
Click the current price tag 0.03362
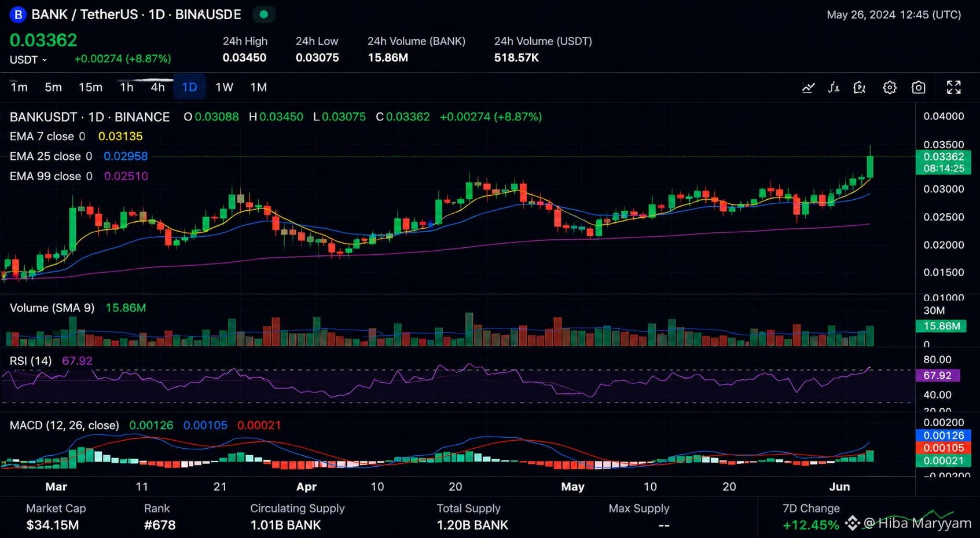(943, 162)
